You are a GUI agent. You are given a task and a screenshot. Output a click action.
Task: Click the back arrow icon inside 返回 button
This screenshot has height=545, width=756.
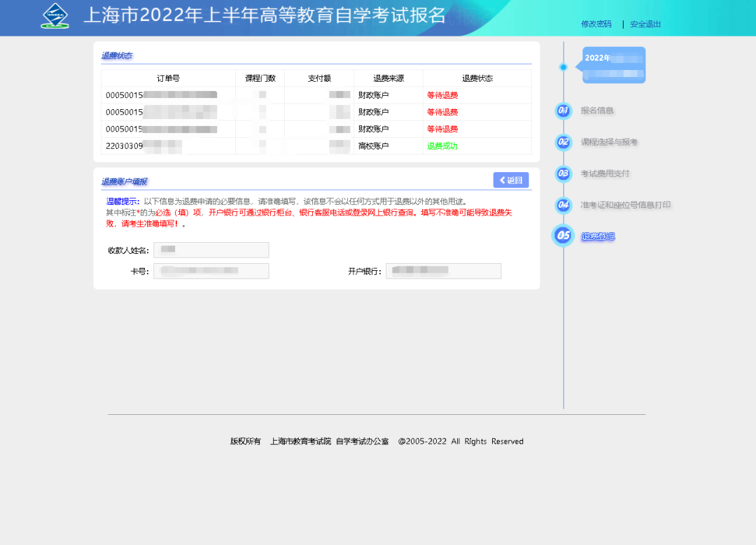click(503, 180)
